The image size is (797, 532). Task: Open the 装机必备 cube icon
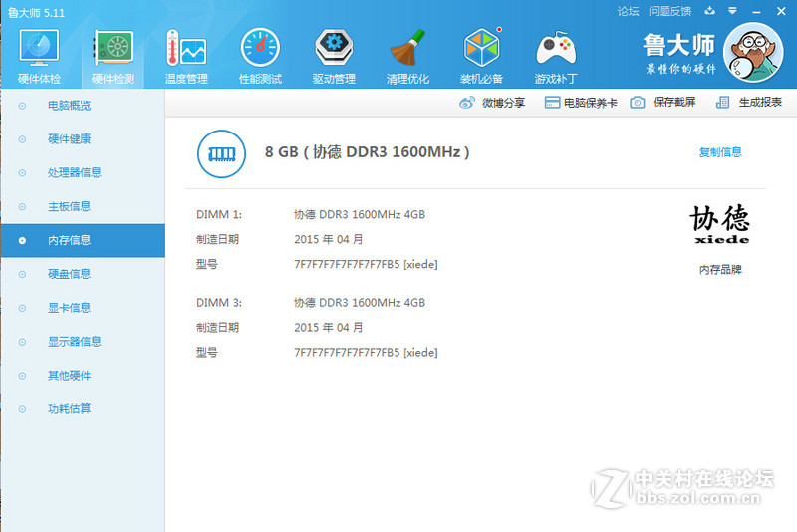[482, 48]
